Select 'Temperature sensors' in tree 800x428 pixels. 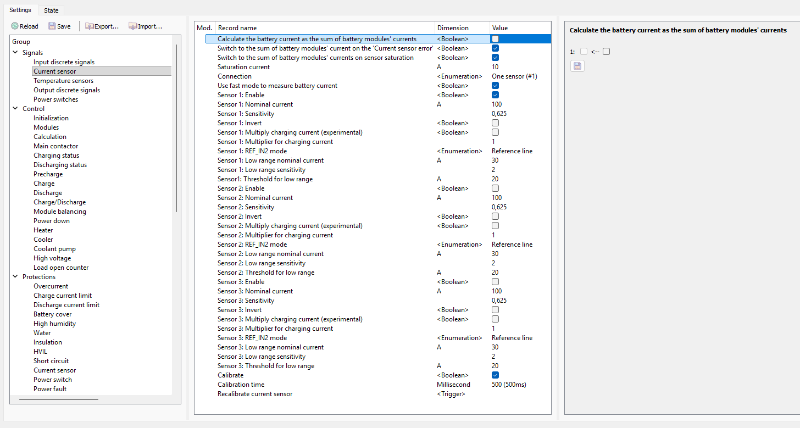pyautogui.click(x=63, y=81)
